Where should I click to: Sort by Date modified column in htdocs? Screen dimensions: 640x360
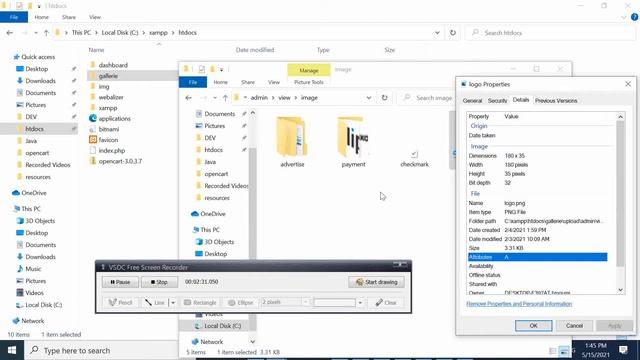[255, 50]
